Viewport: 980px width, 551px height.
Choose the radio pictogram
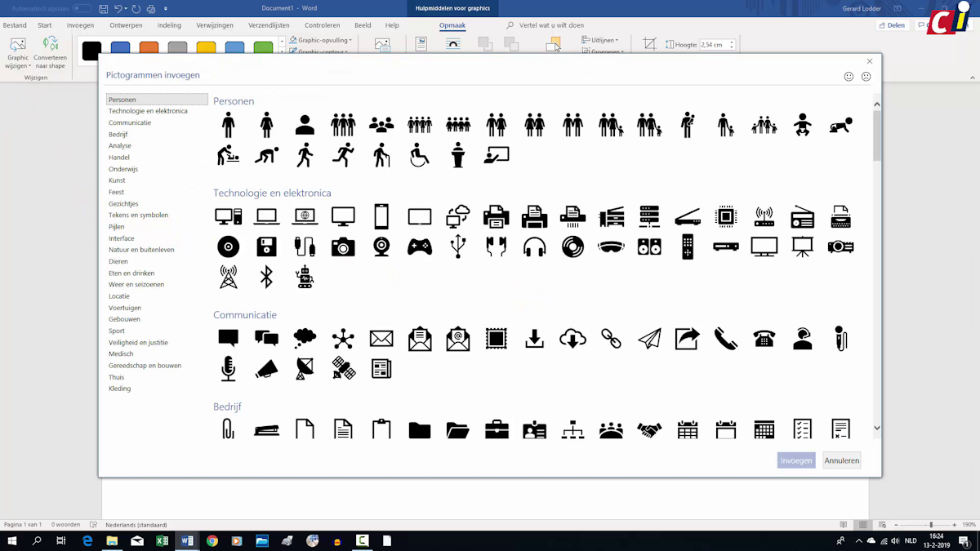tap(803, 216)
